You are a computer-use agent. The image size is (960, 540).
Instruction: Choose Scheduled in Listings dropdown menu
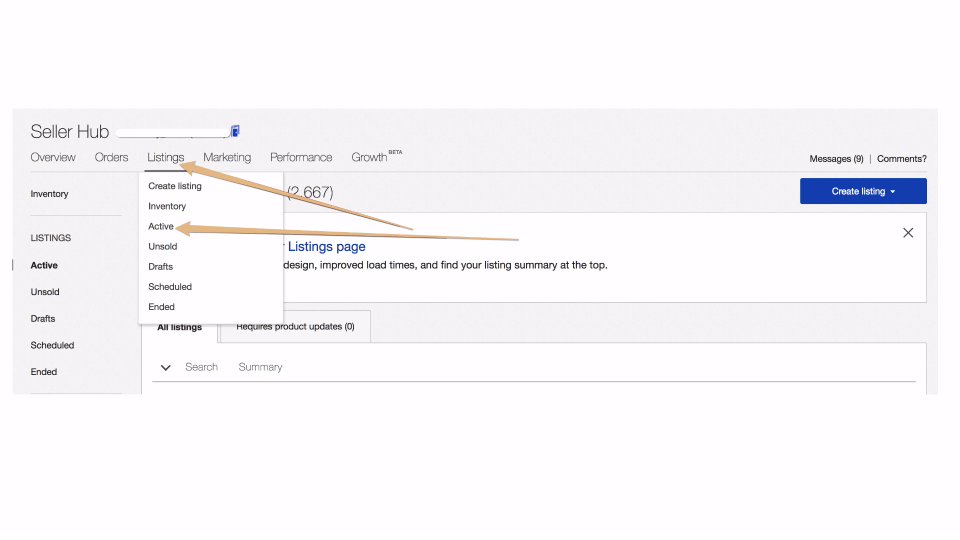point(170,287)
